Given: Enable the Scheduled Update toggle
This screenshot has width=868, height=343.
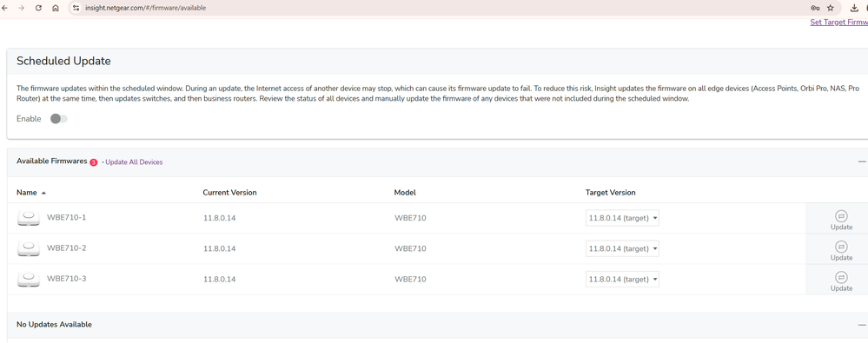Looking at the screenshot, I should (59, 119).
